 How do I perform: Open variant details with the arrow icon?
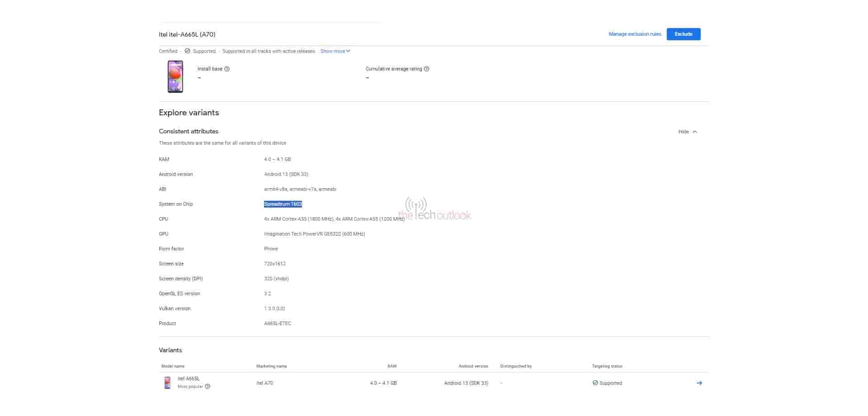pos(699,383)
